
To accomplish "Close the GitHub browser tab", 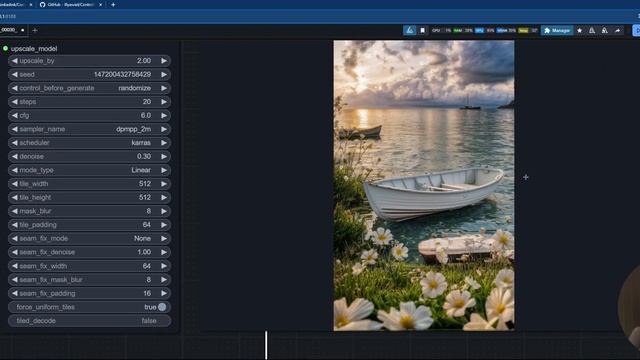I will coord(100,4).
